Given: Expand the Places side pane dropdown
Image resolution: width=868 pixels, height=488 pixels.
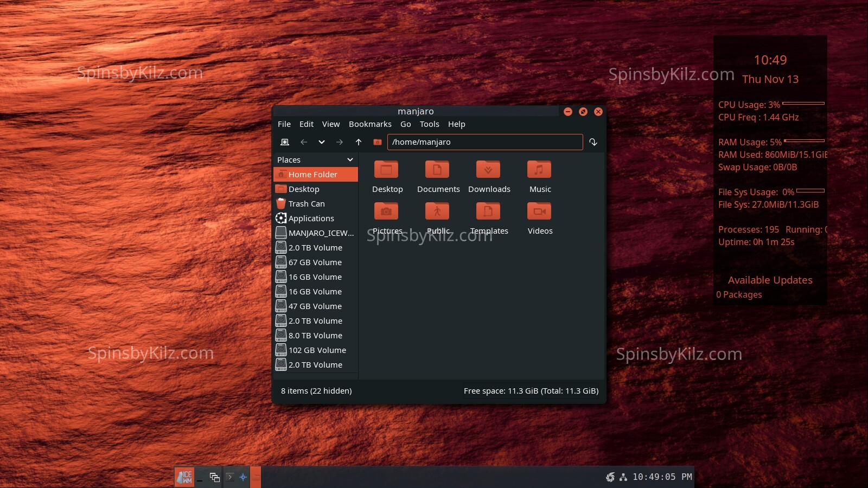Looking at the screenshot, I should click(x=350, y=160).
